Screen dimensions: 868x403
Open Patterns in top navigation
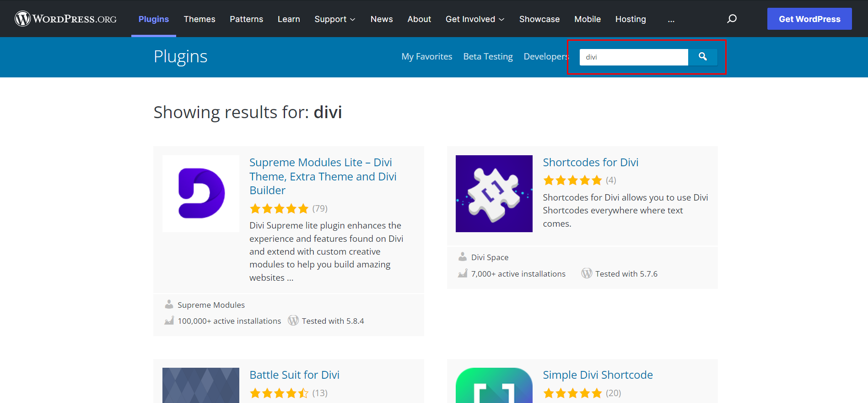tap(246, 19)
